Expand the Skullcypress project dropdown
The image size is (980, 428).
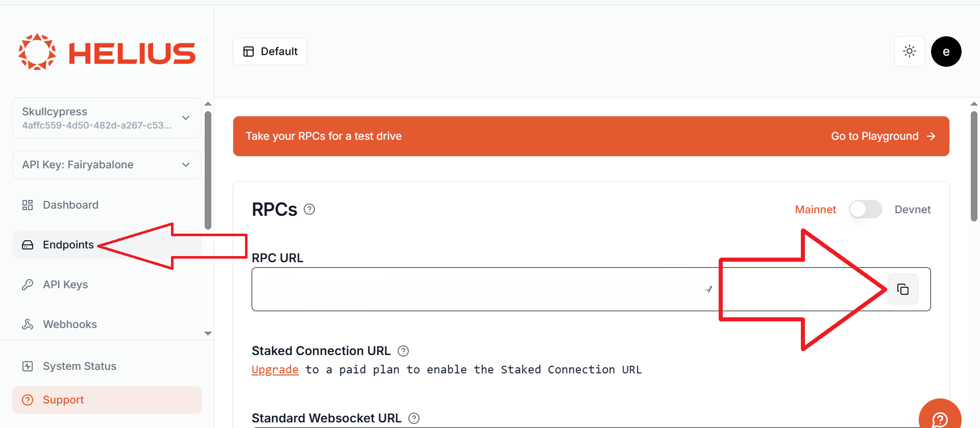pyautogui.click(x=107, y=118)
